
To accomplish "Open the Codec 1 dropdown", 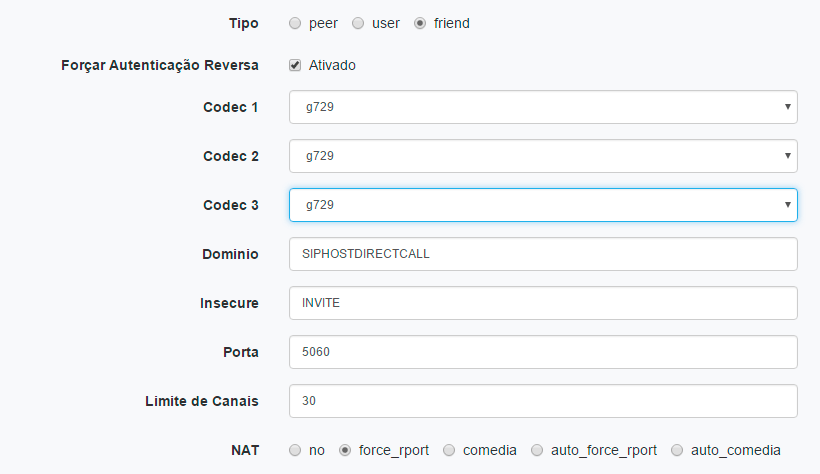I will 543,107.
